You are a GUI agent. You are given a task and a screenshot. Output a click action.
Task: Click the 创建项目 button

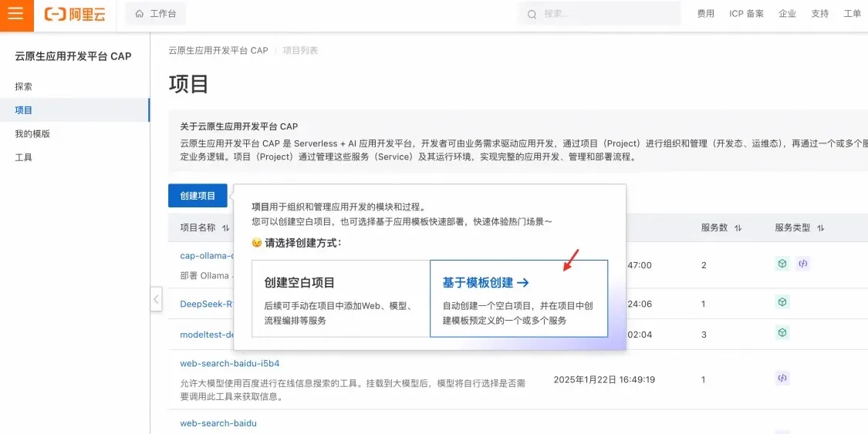click(198, 196)
